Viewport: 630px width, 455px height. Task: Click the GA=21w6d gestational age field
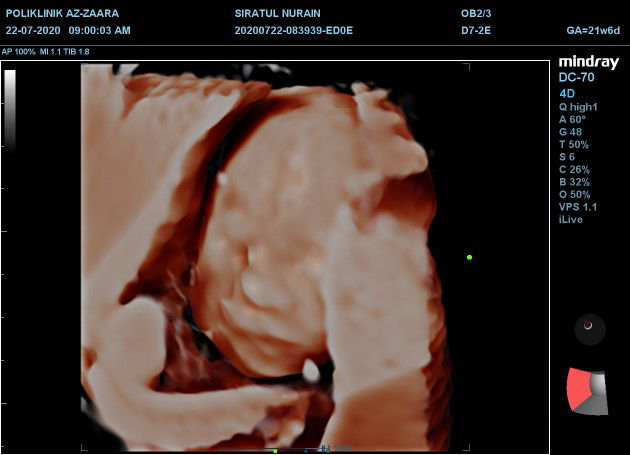click(x=594, y=30)
